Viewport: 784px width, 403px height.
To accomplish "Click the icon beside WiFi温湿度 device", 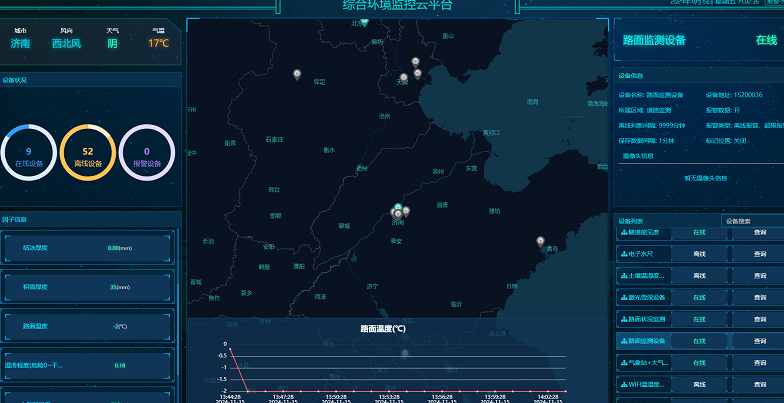I will pos(624,384).
